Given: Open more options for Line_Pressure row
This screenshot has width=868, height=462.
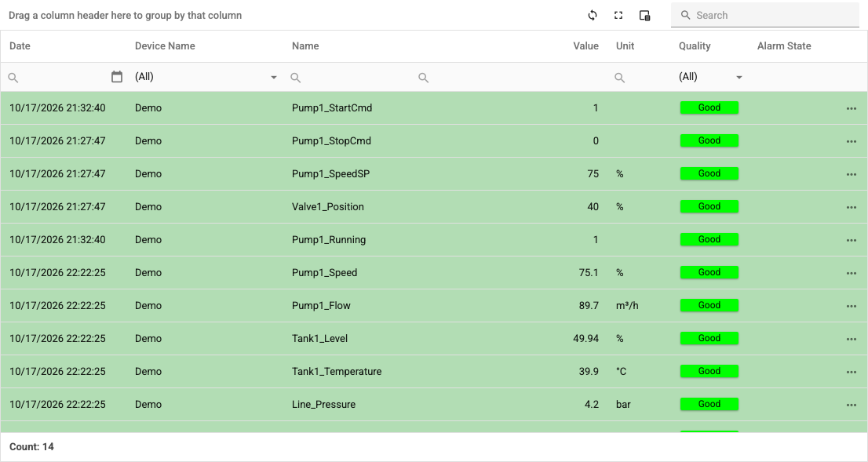Looking at the screenshot, I should coord(852,405).
